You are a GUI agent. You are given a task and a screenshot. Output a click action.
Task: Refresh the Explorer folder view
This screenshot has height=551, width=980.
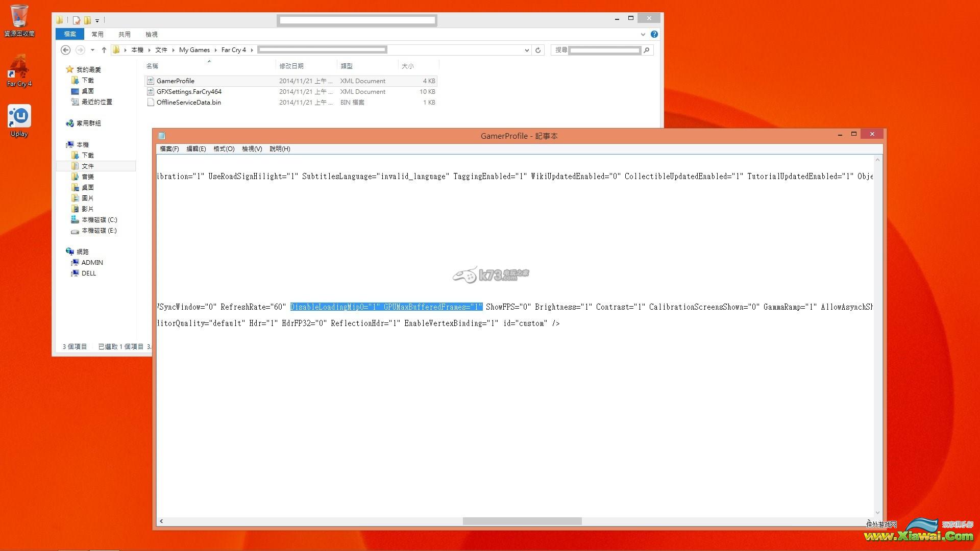[x=538, y=50]
